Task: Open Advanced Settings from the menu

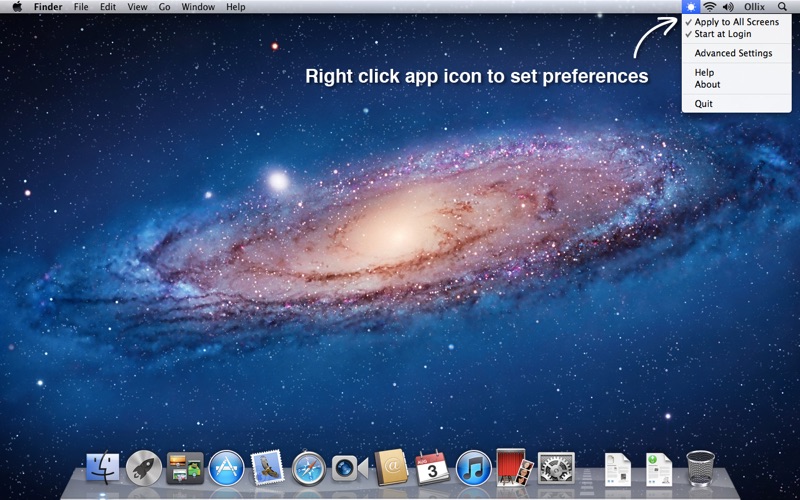Action: [736, 53]
